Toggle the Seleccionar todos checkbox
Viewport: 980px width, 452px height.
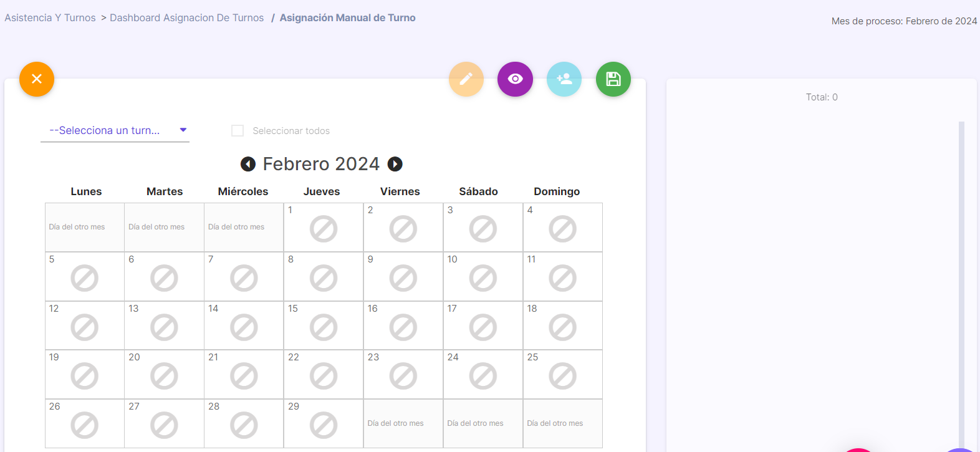(238, 131)
